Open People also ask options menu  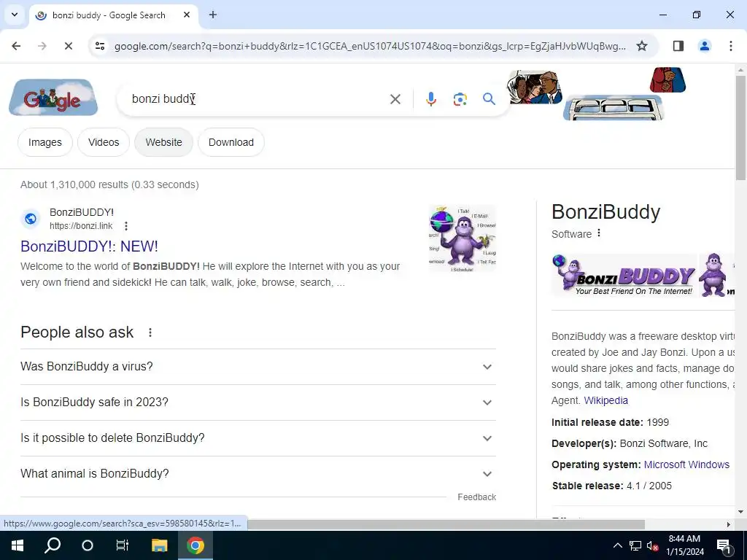pos(150,332)
